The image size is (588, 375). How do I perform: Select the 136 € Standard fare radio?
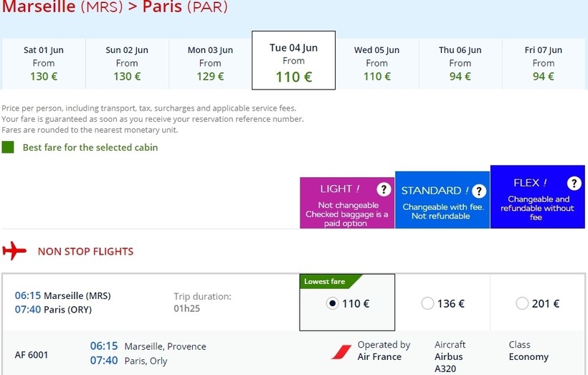tap(427, 303)
